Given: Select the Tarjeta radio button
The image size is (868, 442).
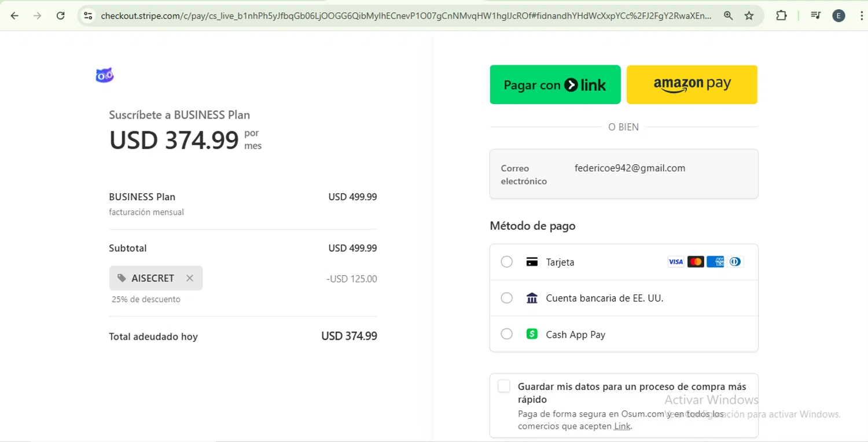Looking at the screenshot, I should click(x=506, y=262).
